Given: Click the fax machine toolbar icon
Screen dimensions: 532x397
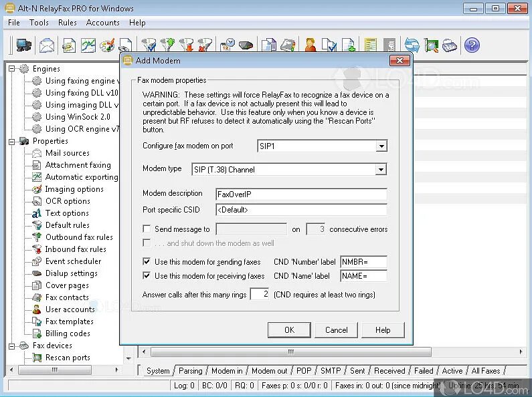Looking at the screenshot, I should coord(450,45).
